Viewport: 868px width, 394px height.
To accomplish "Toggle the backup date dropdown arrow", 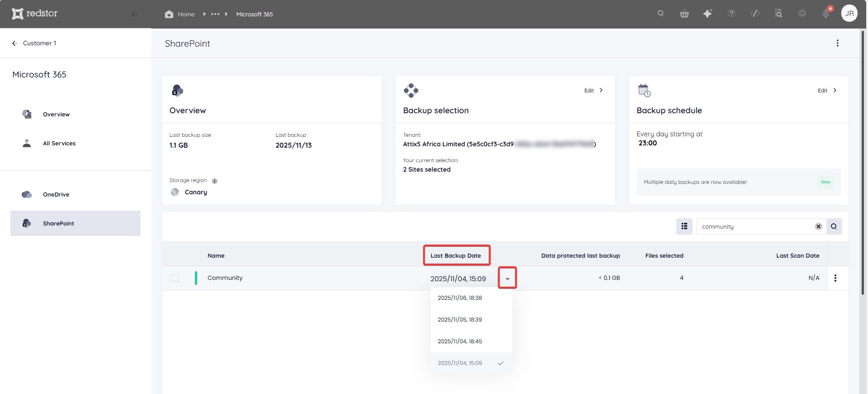I will click(x=507, y=279).
